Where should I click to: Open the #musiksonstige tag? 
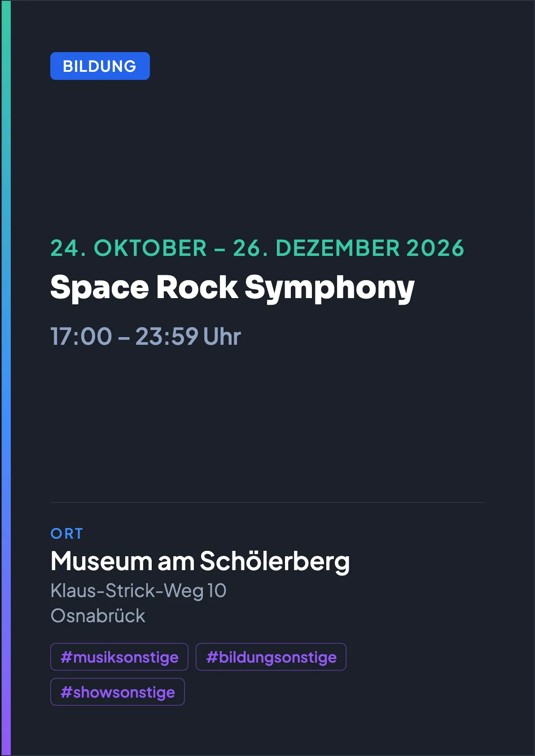coord(119,657)
